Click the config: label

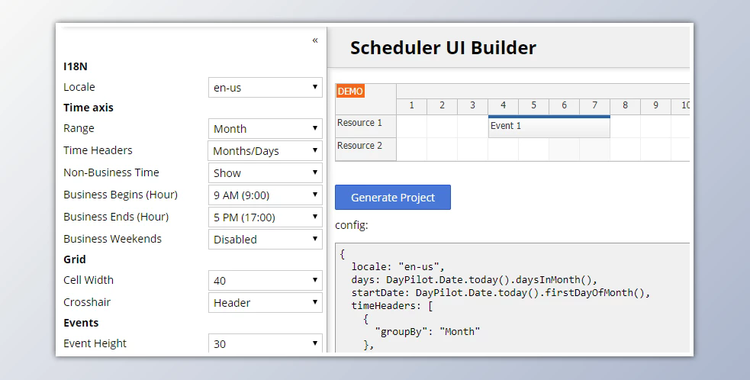(352, 225)
